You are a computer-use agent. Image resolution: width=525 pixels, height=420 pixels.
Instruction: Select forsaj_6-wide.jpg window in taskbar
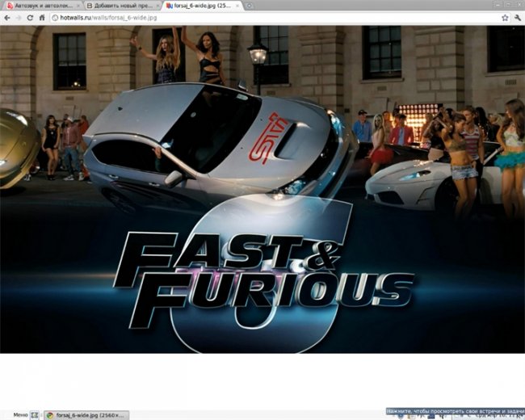coord(86,414)
